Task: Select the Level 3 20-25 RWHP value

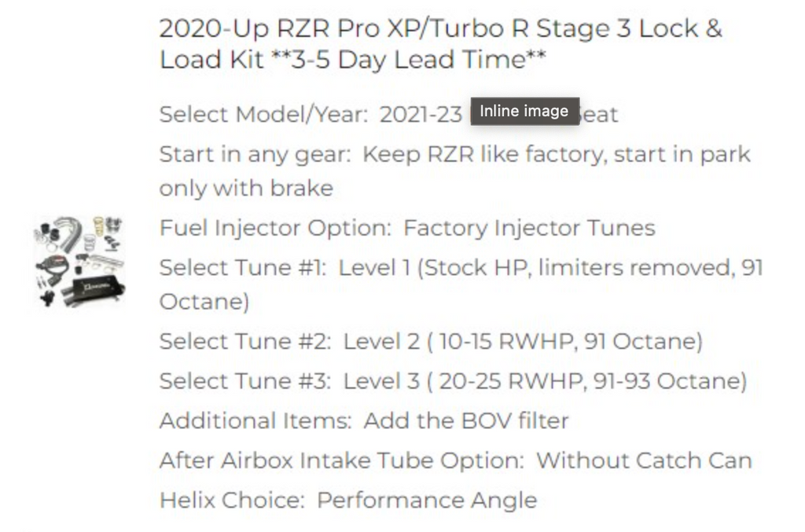Action: pos(545,381)
